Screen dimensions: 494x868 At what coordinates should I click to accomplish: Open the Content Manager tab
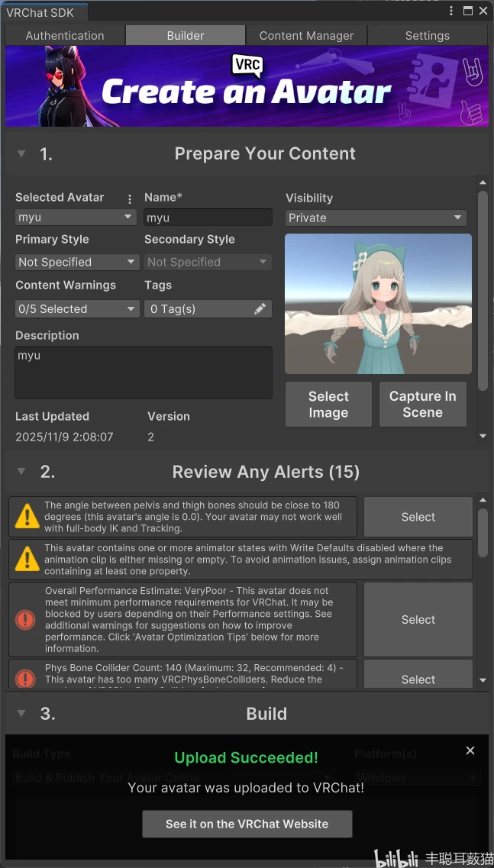tap(306, 35)
